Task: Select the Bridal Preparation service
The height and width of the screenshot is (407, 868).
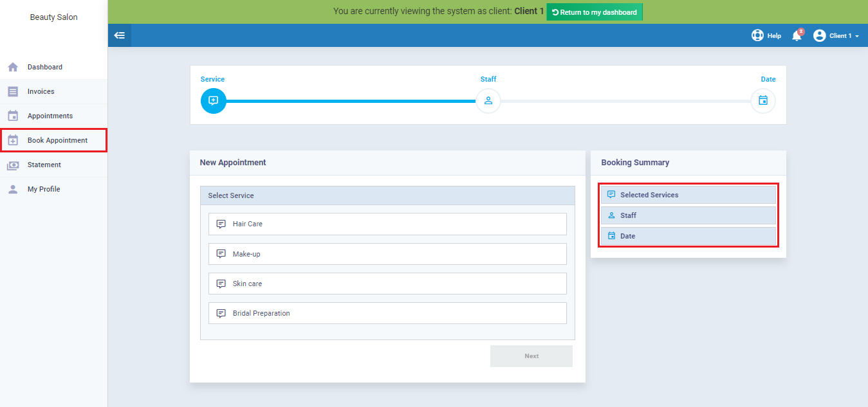Action: (x=387, y=313)
